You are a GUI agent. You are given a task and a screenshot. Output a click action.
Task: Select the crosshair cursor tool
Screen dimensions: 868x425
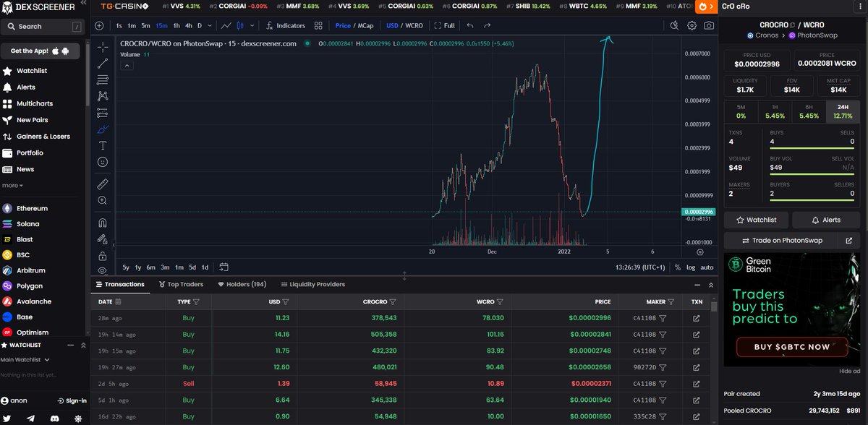103,47
